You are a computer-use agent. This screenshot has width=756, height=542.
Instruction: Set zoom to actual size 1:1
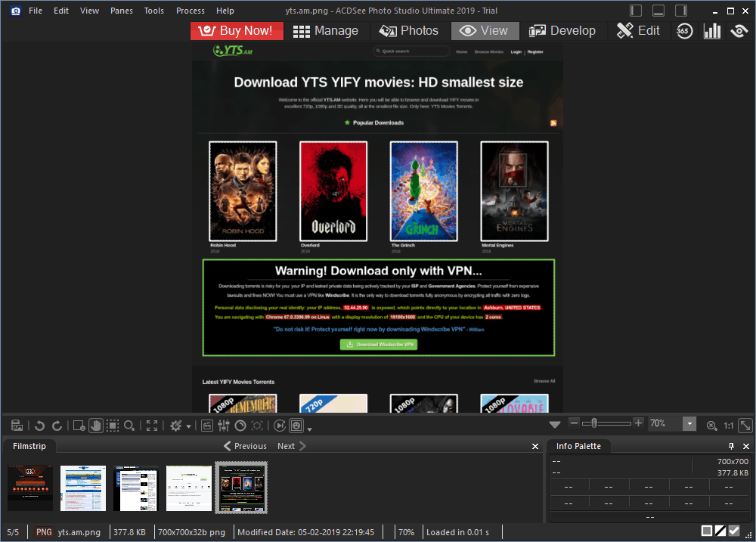pos(729,426)
